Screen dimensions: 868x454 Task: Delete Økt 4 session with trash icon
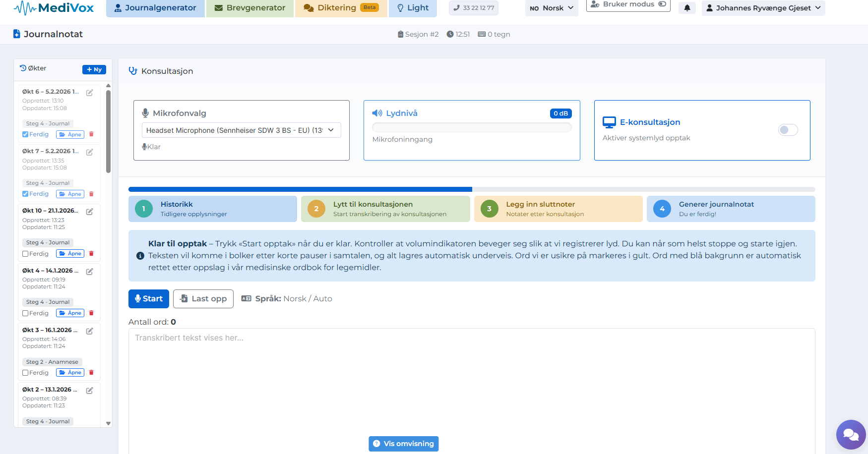[91, 313]
